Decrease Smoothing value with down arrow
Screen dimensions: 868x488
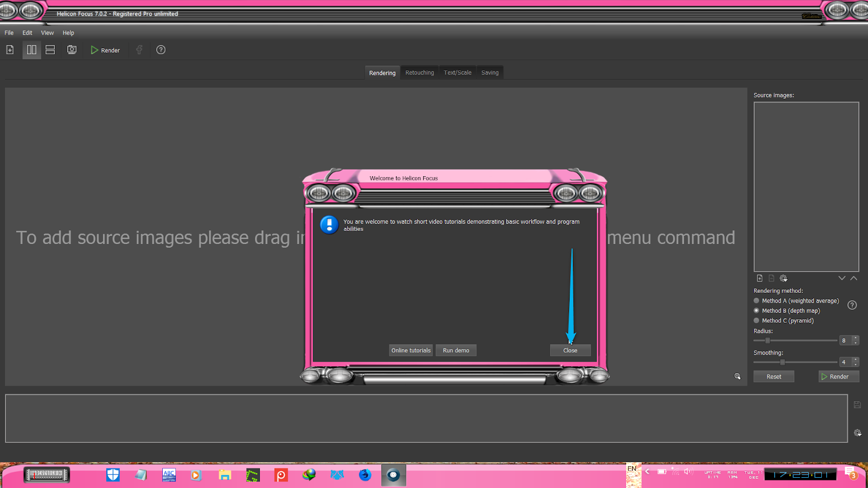point(856,364)
